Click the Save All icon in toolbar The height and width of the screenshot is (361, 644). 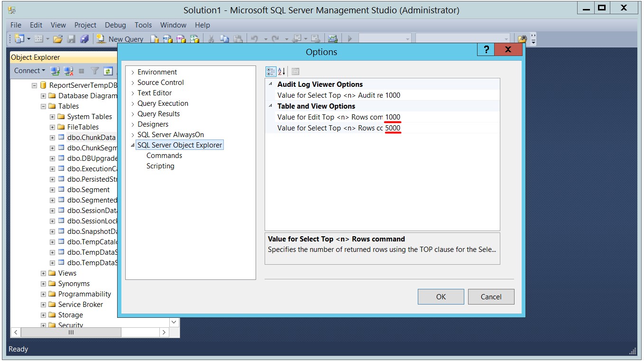pos(84,39)
